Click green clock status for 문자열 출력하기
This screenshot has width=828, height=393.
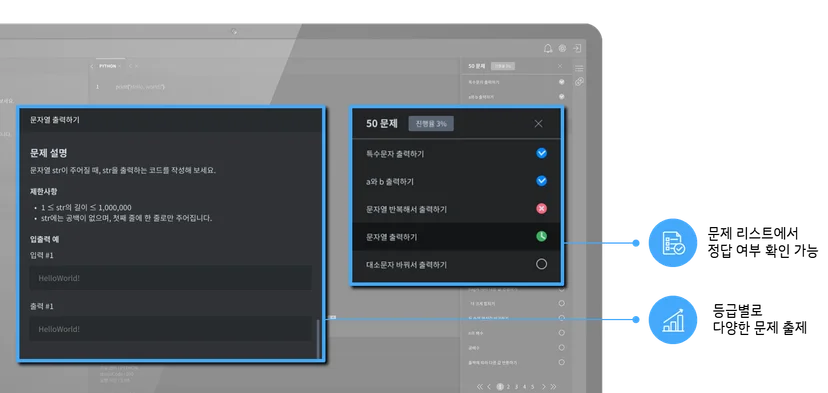(x=541, y=237)
